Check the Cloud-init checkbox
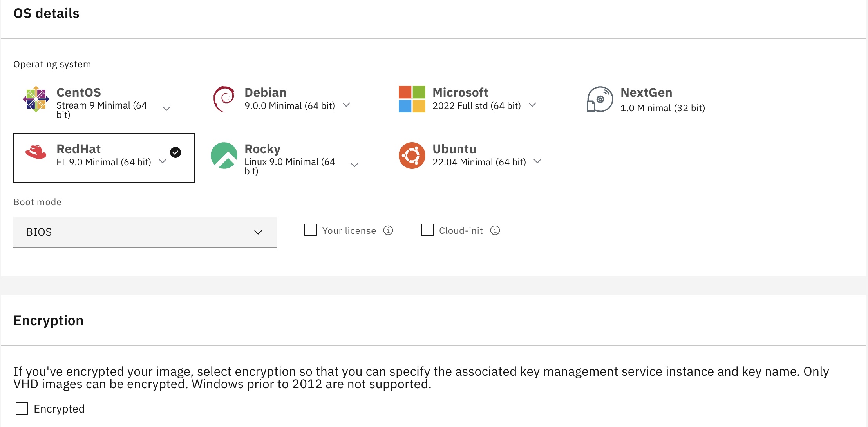 (427, 230)
